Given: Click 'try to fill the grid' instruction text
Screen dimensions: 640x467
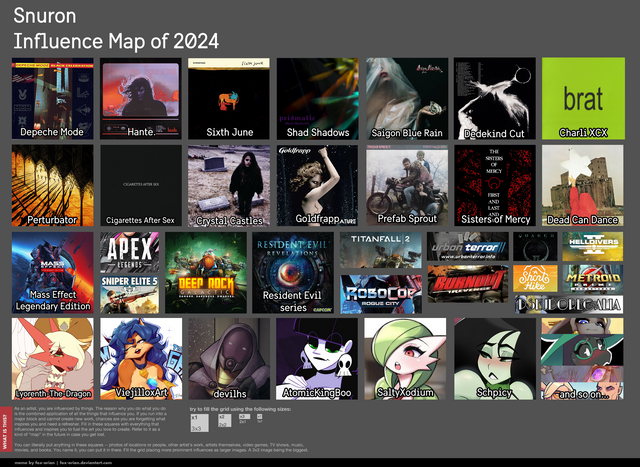Looking at the screenshot, I should pyautogui.click(x=240, y=409).
